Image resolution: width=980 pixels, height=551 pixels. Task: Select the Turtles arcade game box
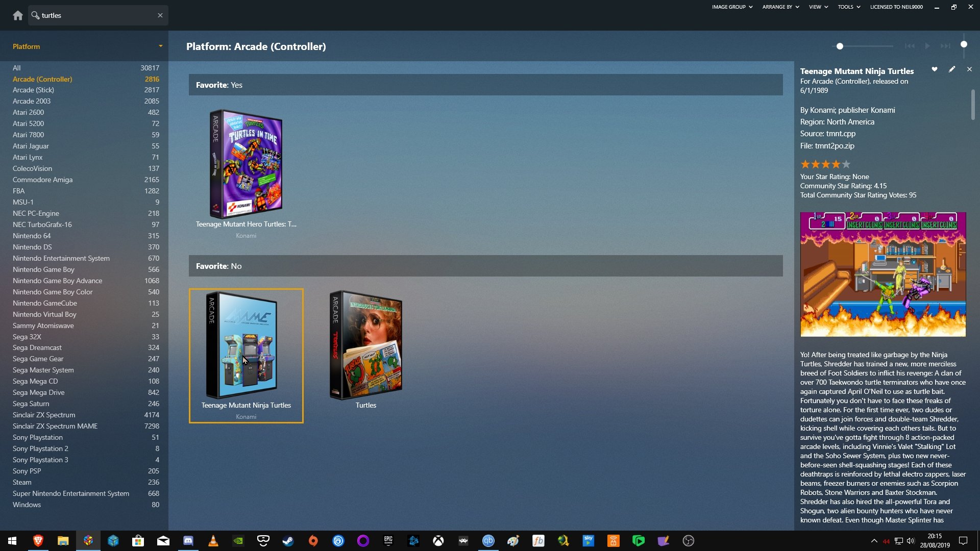point(365,345)
